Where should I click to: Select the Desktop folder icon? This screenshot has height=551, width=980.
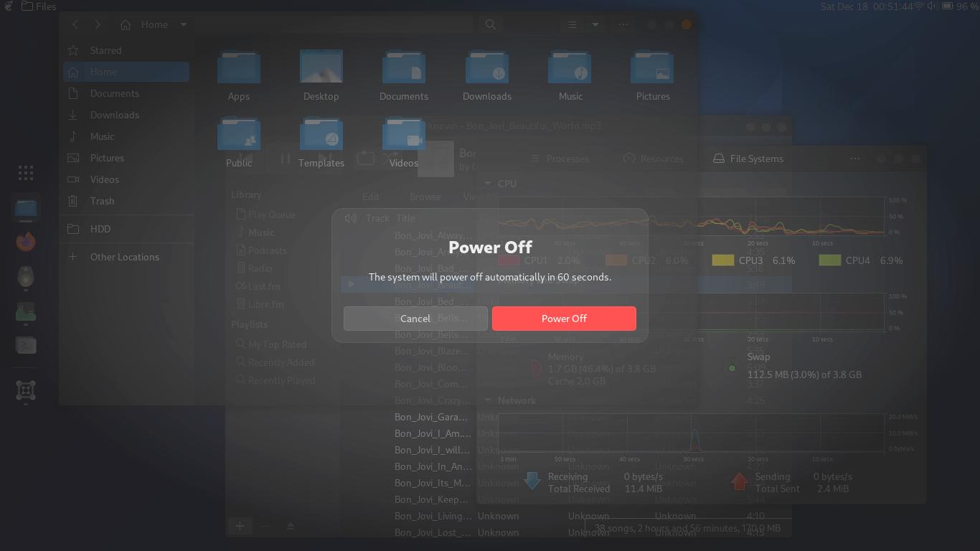(321, 67)
